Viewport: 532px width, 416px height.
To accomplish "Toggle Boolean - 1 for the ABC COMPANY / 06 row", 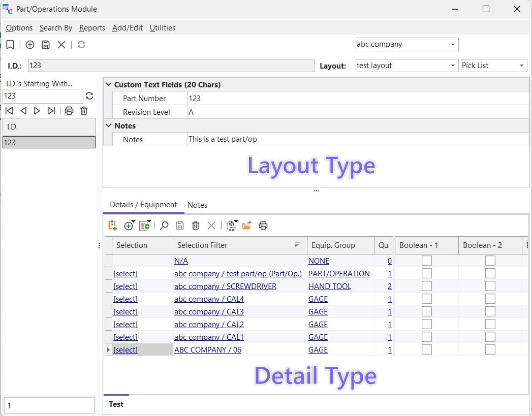I will pos(427,349).
